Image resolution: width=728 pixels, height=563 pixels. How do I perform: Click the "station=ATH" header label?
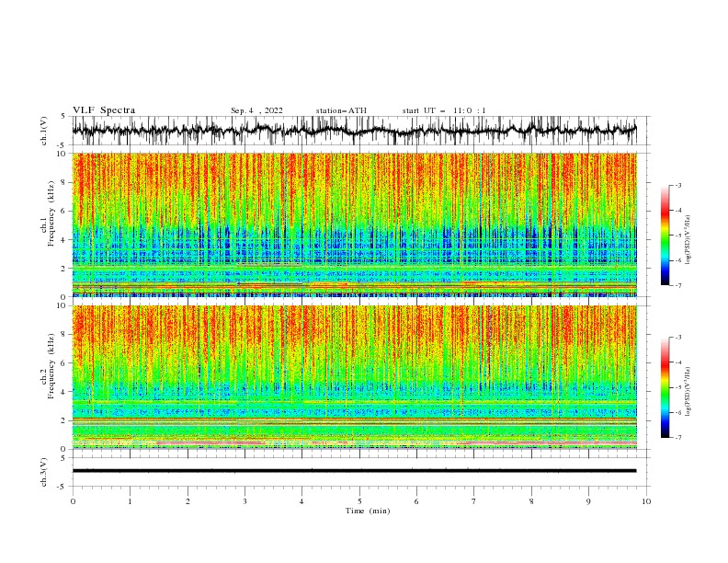pos(341,110)
